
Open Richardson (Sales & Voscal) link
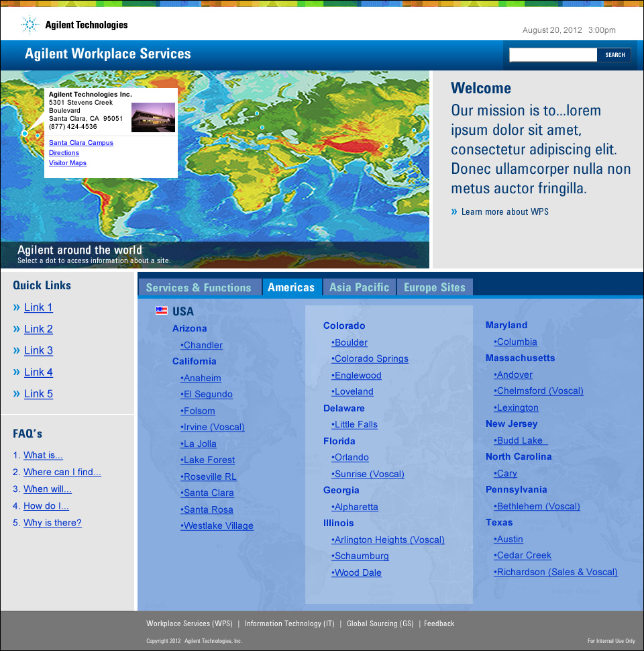pos(555,572)
